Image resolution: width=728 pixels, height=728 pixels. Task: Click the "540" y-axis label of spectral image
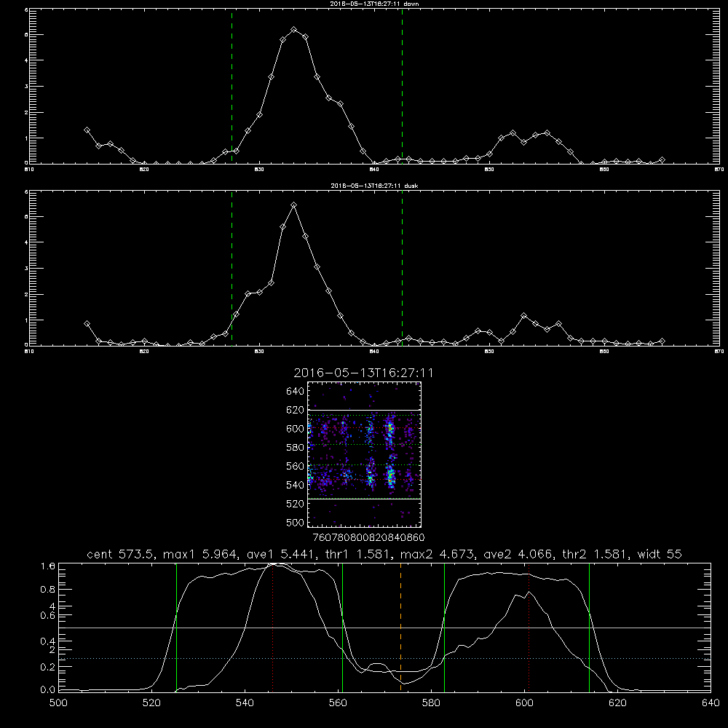coord(296,485)
